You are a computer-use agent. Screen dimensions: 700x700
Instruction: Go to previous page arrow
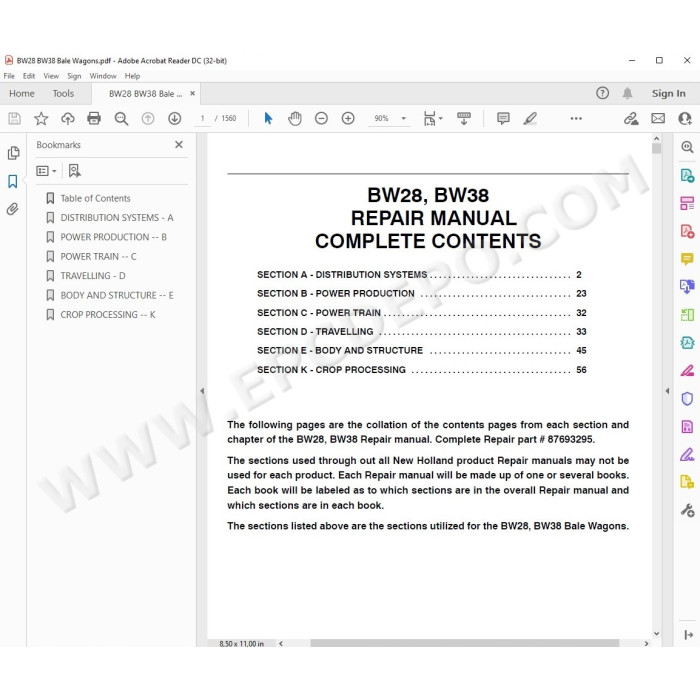[x=148, y=118]
